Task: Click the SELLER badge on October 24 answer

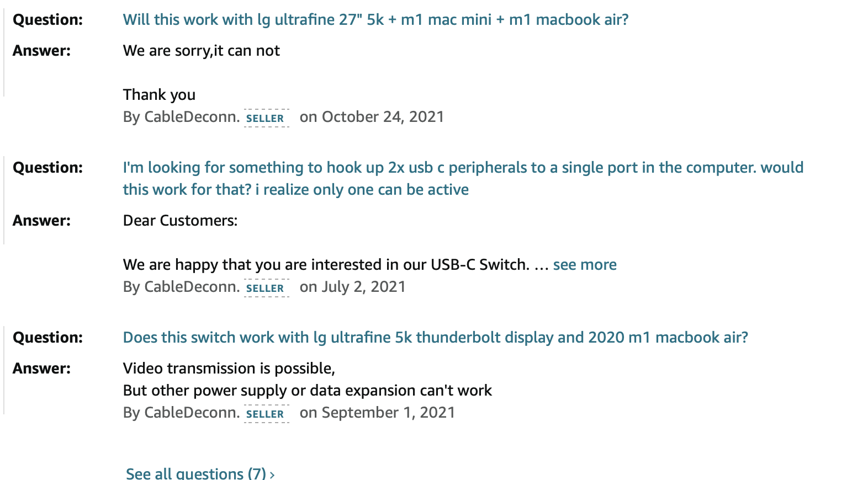Action: coord(265,118)
